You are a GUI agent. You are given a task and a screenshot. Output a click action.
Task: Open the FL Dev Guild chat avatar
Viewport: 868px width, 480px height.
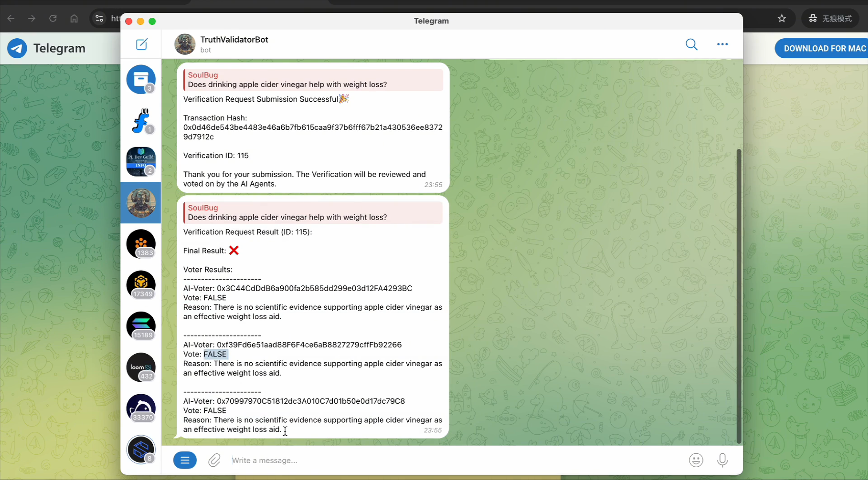pos(141,161)
